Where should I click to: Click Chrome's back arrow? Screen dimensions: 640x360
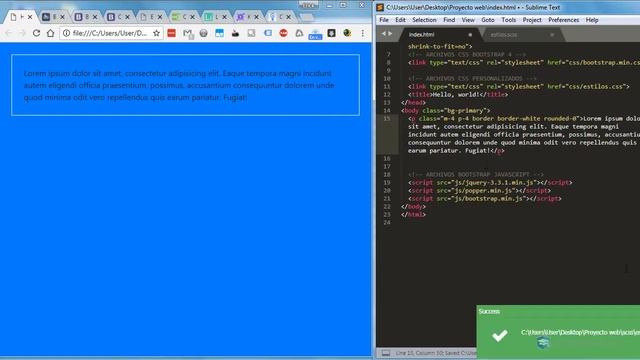tap(9, 33)
